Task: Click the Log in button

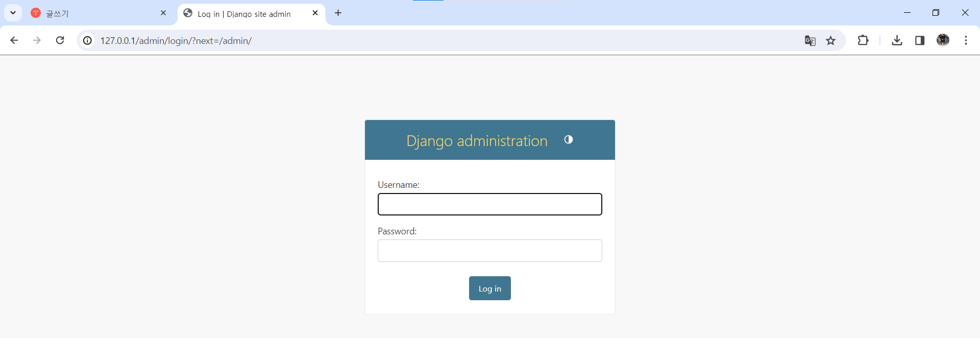Action: 490,288
